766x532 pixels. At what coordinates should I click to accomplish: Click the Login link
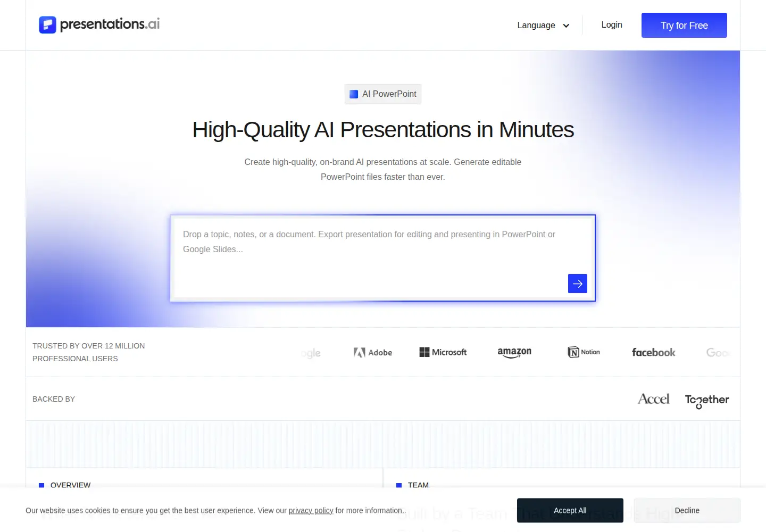612,24
